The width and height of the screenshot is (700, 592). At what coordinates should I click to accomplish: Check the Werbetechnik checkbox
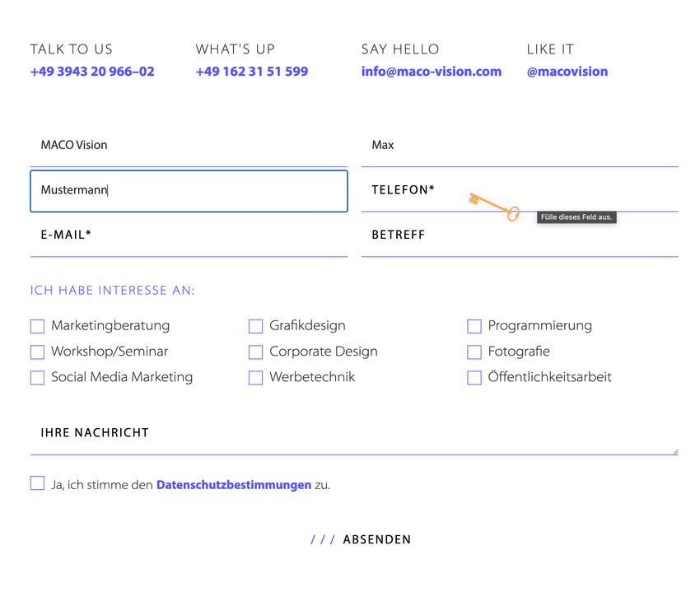tap(255, 378)
